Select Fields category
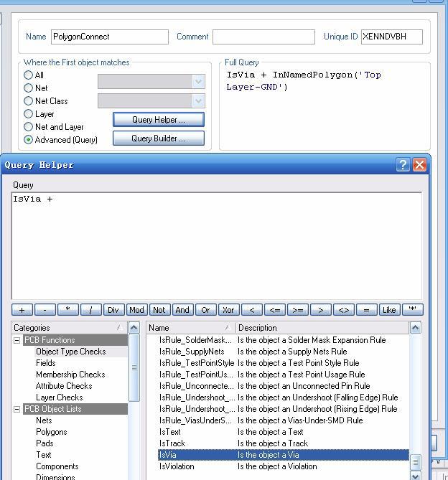The width and height of the screenshot is (448, 480). point(46,363)
